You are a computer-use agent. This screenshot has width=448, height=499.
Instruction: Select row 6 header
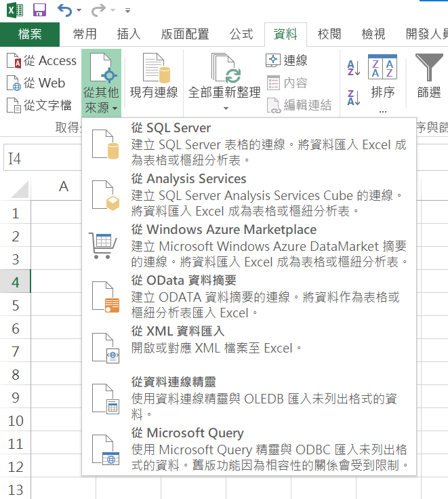[x=16, y=328]
